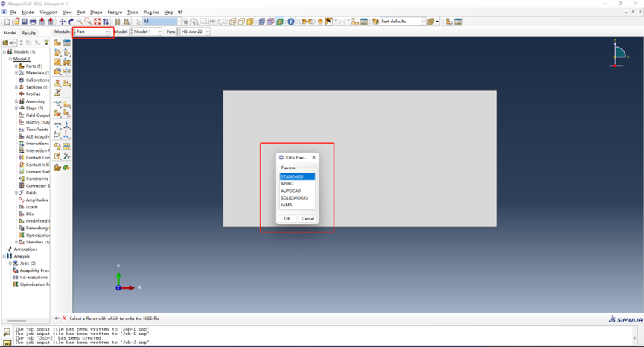Close the IGES Flavor dialog
The height and width of the screenshot is (347, 644).
coord(313,157)
